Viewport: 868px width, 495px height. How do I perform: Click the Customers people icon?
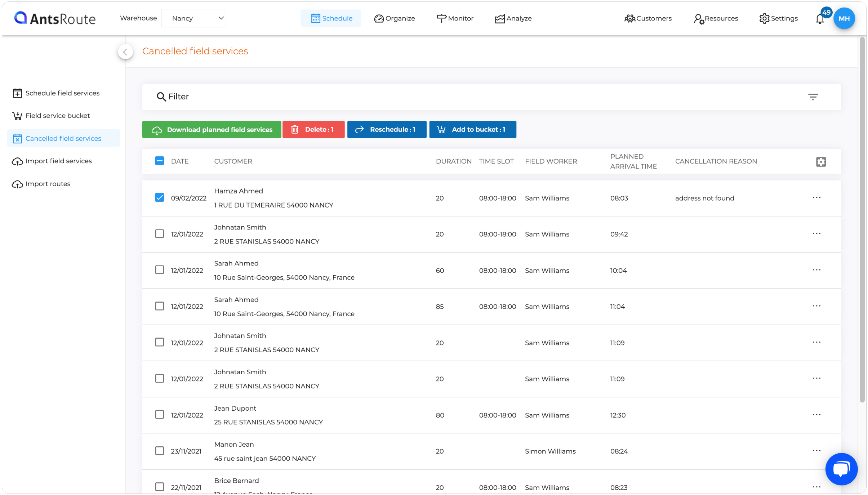(x=629, y=18)
